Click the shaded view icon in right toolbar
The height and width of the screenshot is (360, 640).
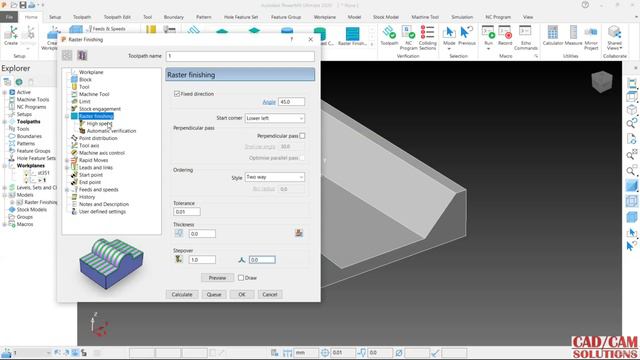(x=631, y=186)
